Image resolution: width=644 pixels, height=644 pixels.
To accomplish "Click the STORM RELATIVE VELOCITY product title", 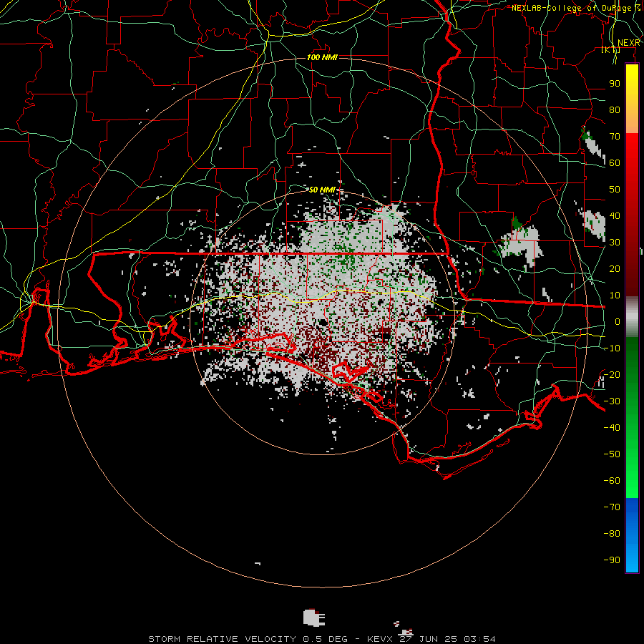I will pyautogui.click(x=222, y=639).
